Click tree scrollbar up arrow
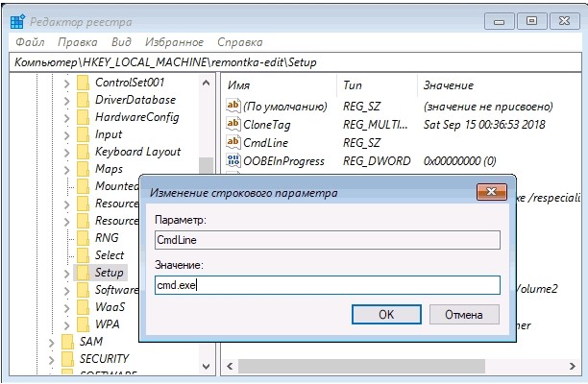Image resolution: width=588 pixels, height=384 pixels. [x=206, y=83]
